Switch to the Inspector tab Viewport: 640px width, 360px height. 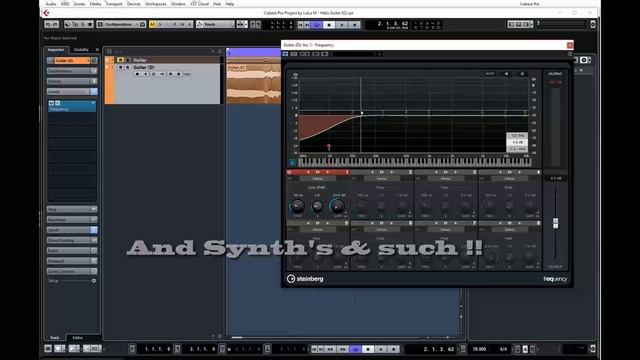click(x=56, y=50)
